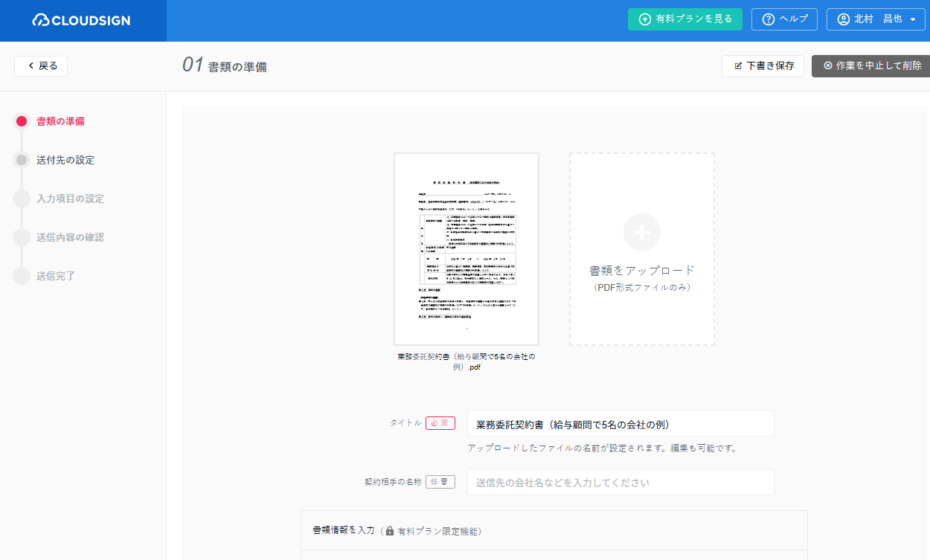Click the lock icon beside 有料プラン限定機能

389,532
